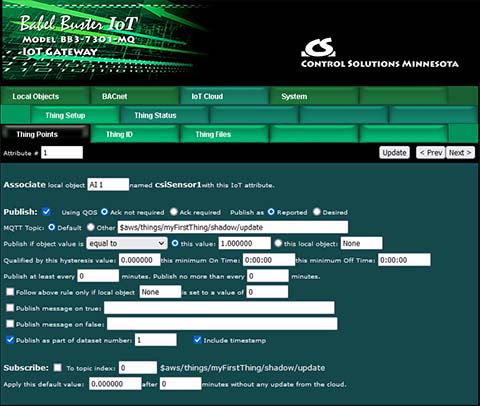
Task: Edit the MQTT topic path field
Action: click(x=233, y=227)
